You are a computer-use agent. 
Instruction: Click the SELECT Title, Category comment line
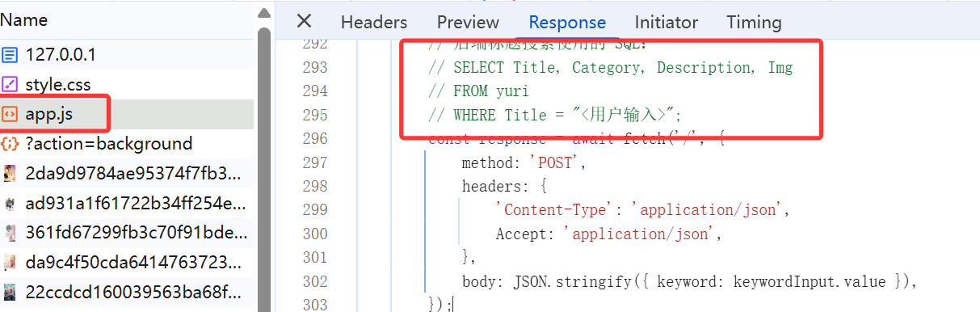[611, 68]
